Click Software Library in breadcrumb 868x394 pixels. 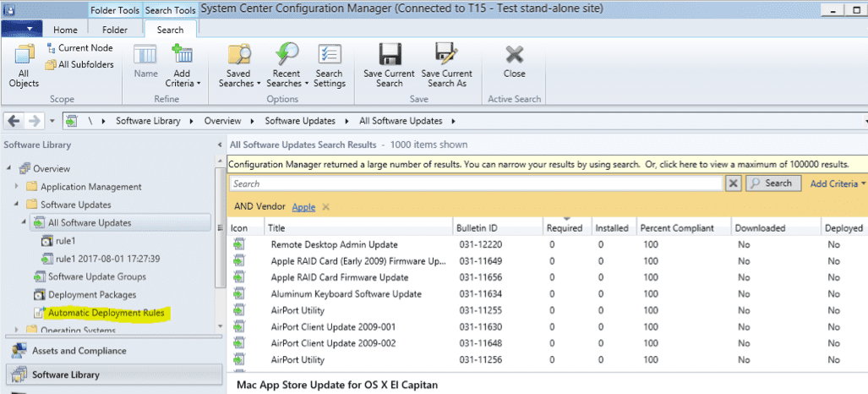pyautogui.click(x=148, y=121)
